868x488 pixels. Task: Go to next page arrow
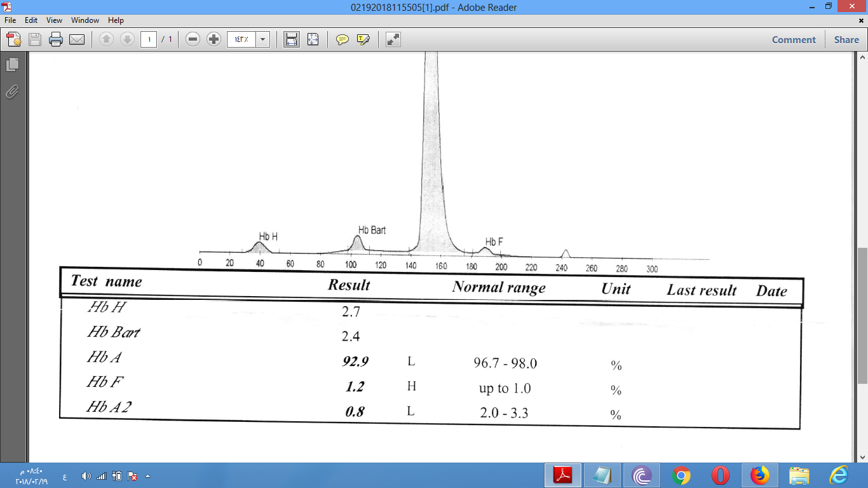click(127, 39)
